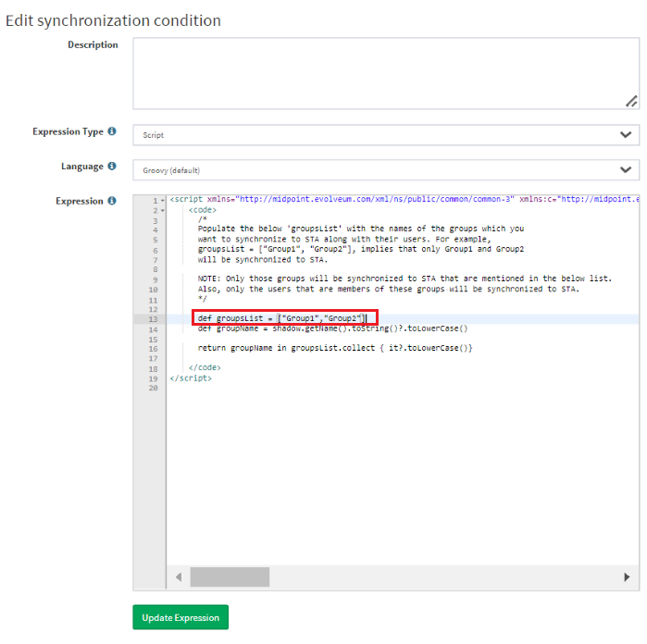The image size is (647, 644).
Task: Click the 'groupsList = ["Group1", "Group2"]' comment line
Action: tap(361, 249)
